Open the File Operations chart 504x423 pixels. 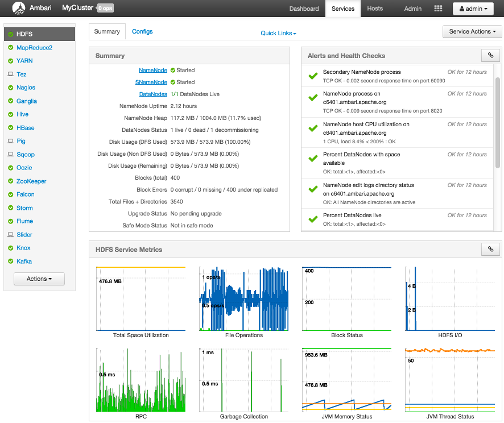[244, 302]
